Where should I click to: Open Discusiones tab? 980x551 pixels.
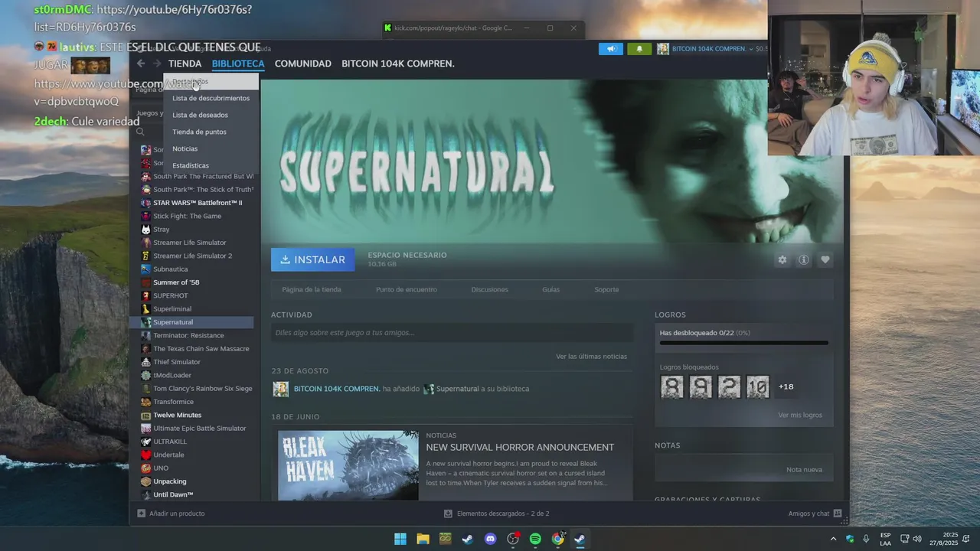pos(490,289)
